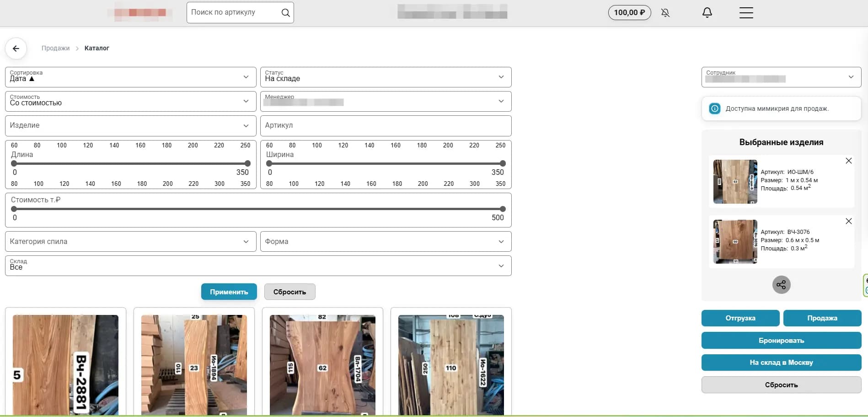This screenshot has width=868, height=417.
Task: Click the muted (crossed-out) bell icon
Action: click(x=665, y=13)
